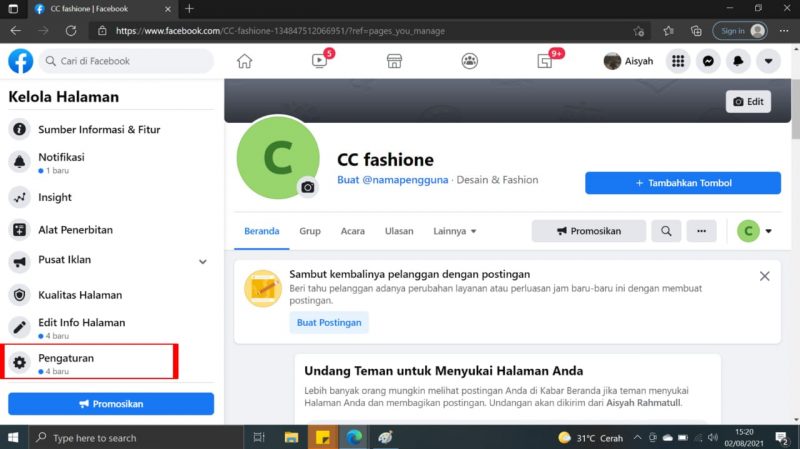Open Sticky Notes from taskbar
This screenshot has height=449, width=800.
pos(322,437)
